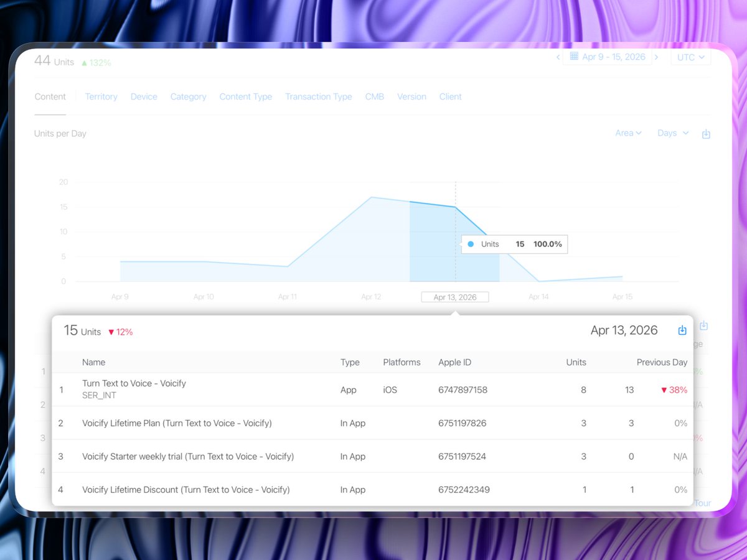Click the green 132% change indicator
Image resolution: width=747 pixels, height=560 pixels.
pyautogui.click(x=96, y=62)
